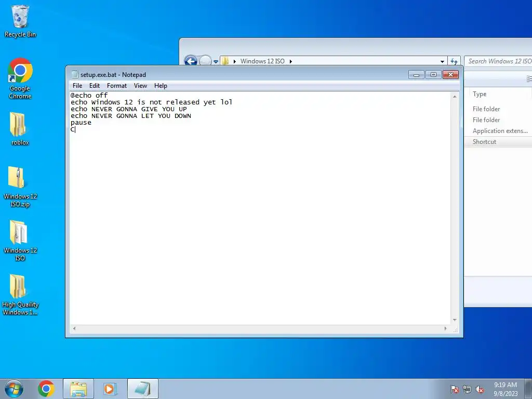
Task: Click the clock showing 9:19 AM
Action: point(505,385)
